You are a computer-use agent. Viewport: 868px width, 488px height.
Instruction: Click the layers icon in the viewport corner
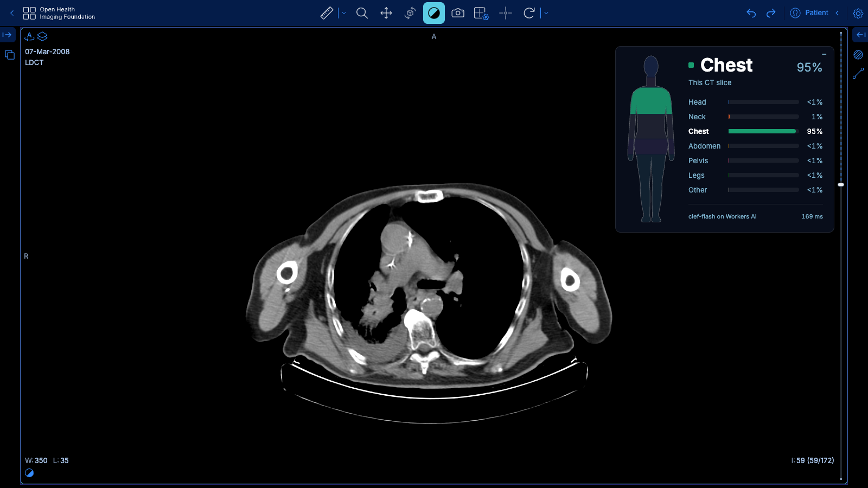click(x=42, y=36)
